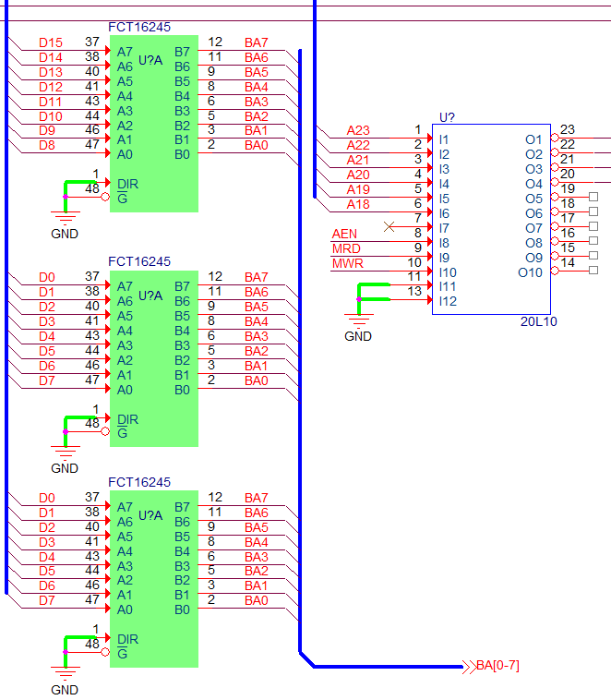Select the D14 net label
The height and width of the screenshot is (700, 611).
click(51, 57)
